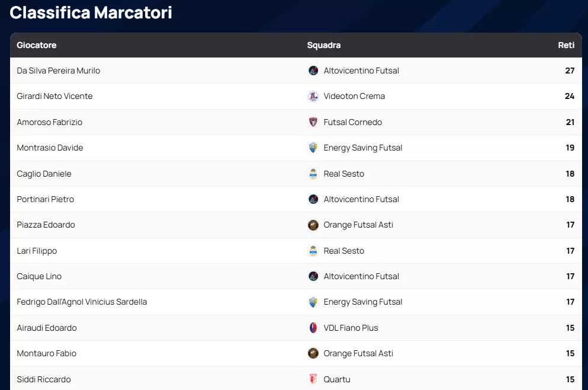Click the Reti column header
Image resolution: width=588 pixels, height=390 pixels.
tap(566, 45)
